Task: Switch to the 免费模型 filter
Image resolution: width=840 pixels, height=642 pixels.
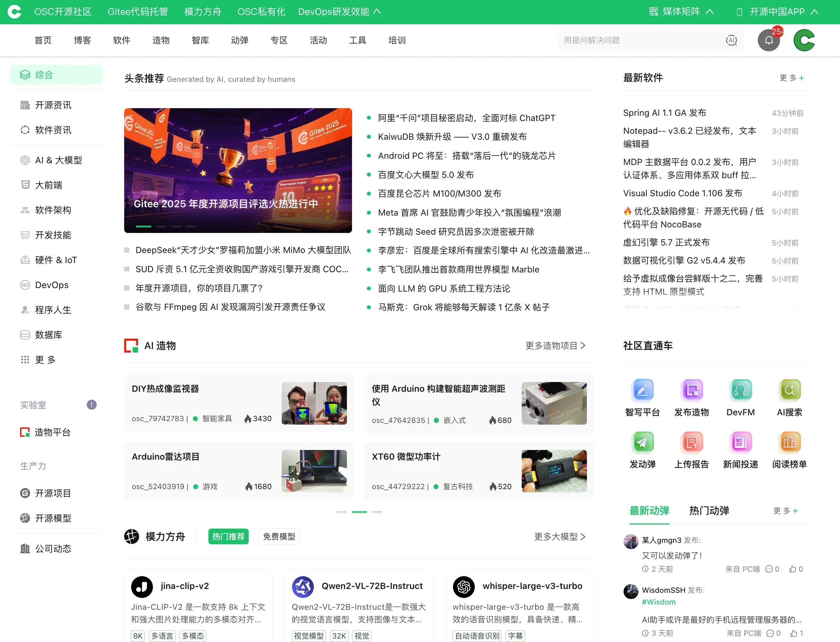Action: [x=279, y=537]
